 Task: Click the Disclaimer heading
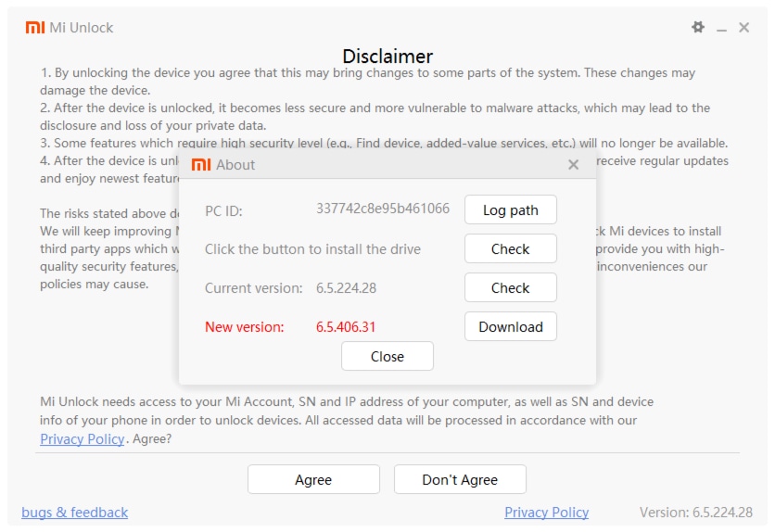[x=387, y=56]
